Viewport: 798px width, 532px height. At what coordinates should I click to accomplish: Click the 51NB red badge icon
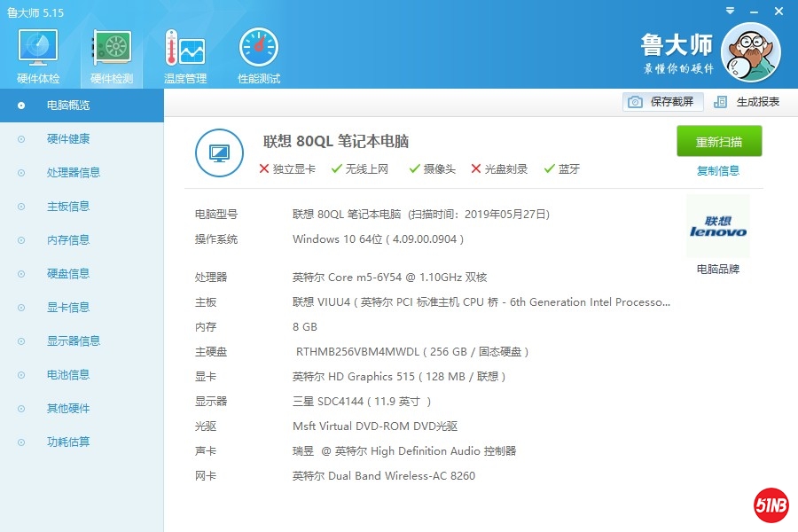[771, 505]
